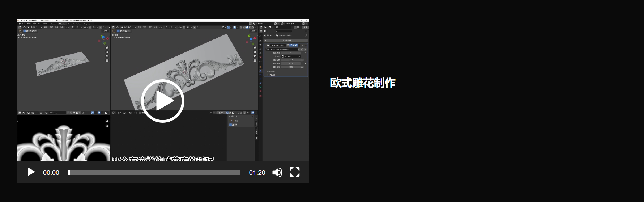Image resolution: width=644 pixels, height=202 pixels.
Task: Remove the GeometryNodes modifier with X button
Action: [302, 45]
